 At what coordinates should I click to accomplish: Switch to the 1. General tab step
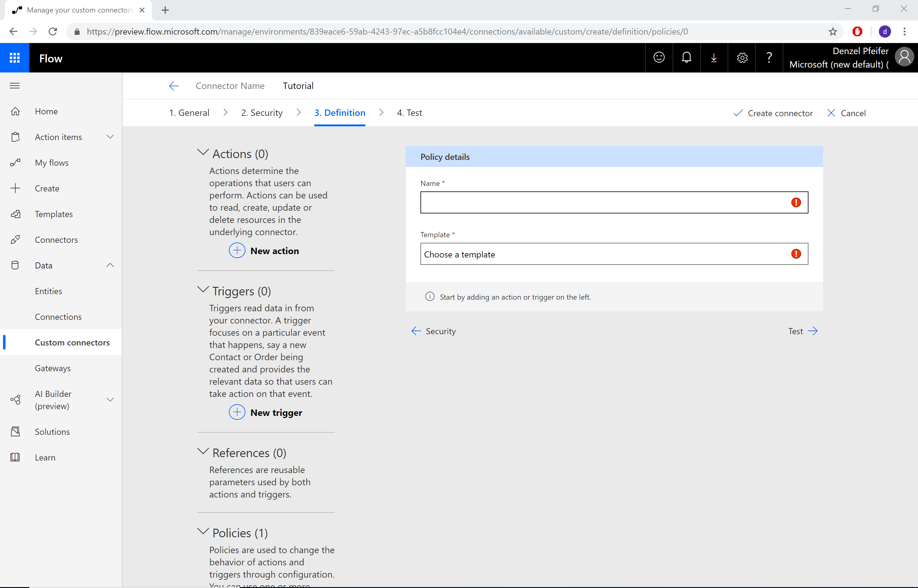pyautogui.click(x=189, y=113)
